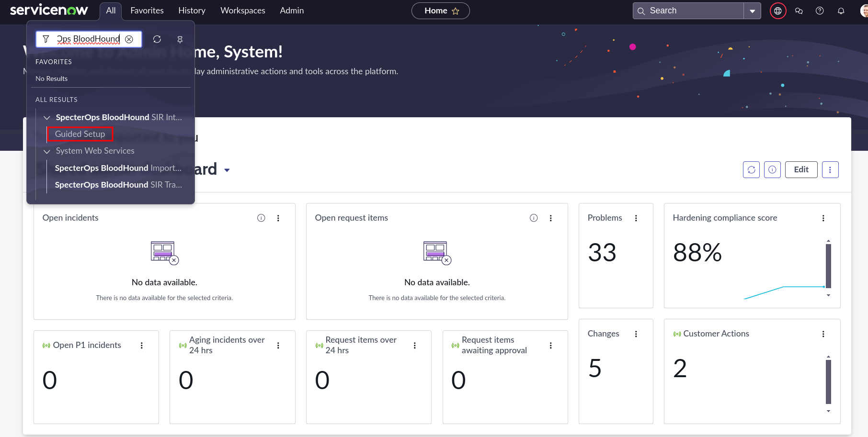
Task: Open SpecterOps BloodHound SIR Tra... module
Action: [118, 185]
